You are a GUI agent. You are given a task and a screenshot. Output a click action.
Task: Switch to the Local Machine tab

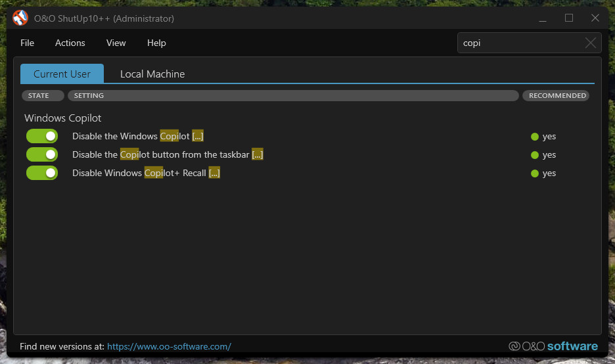click(152, 74)
